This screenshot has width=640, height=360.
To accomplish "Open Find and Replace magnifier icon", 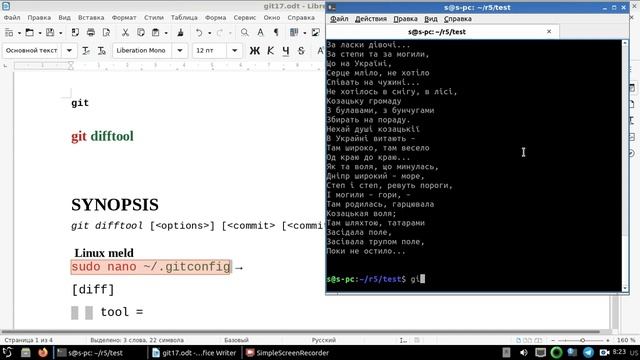I will click(244, 33).
